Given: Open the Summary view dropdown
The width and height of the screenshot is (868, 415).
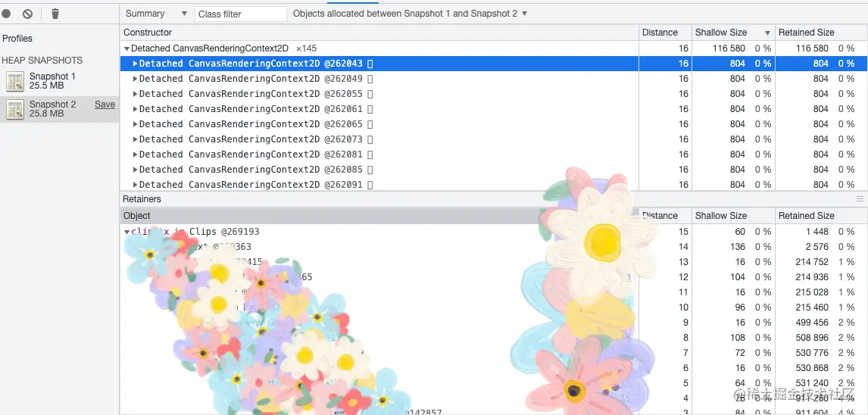Looking at the screenshot, I should (157, 14).
